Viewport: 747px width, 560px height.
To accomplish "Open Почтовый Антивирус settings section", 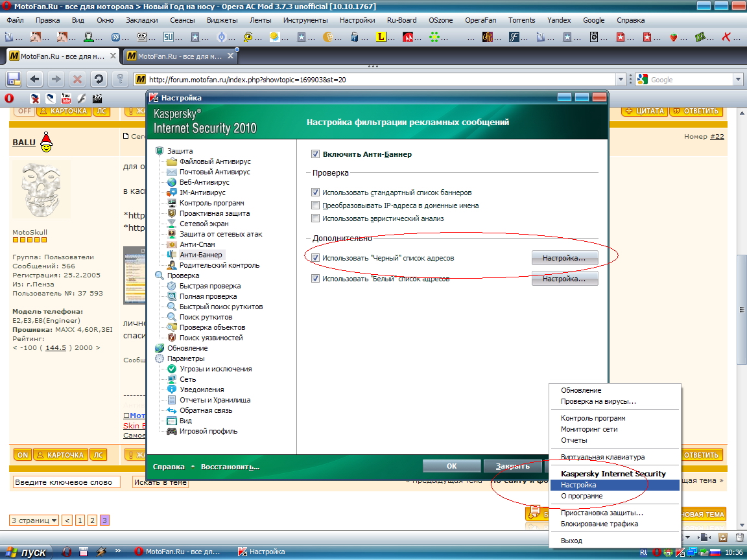I will point(215,172).
